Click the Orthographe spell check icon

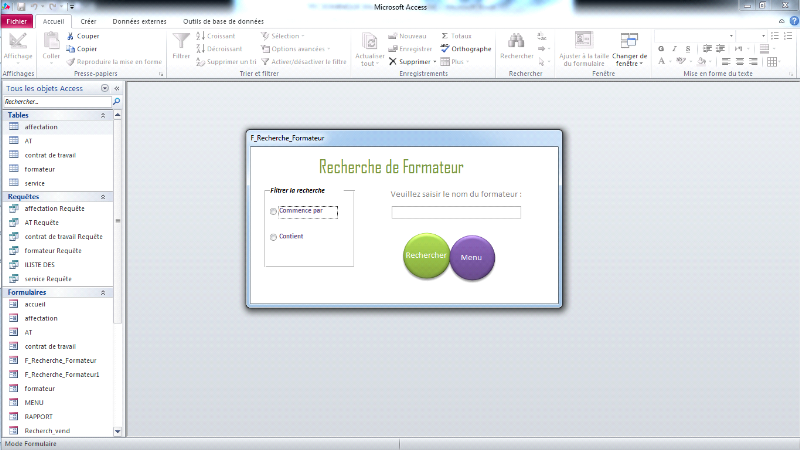(445, 48)
